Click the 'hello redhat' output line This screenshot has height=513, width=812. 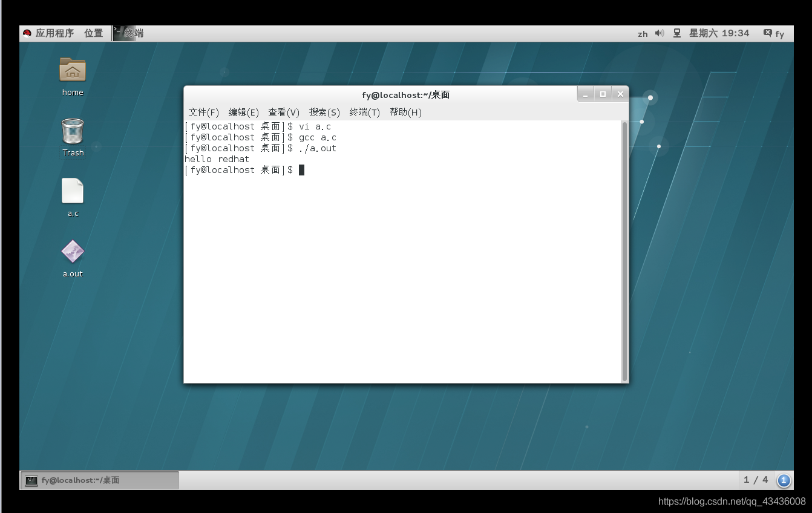pyautogui.click(x=217, y=159)
